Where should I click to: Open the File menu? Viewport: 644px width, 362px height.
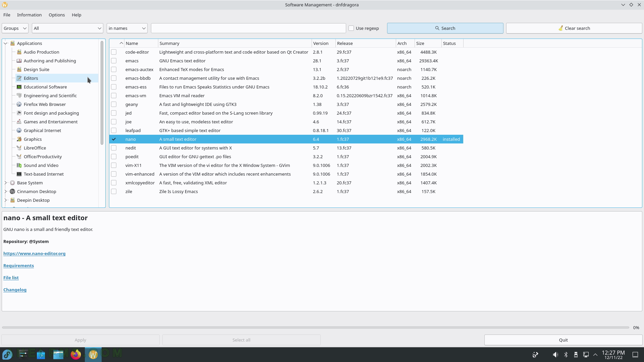[x=7, y=15]
